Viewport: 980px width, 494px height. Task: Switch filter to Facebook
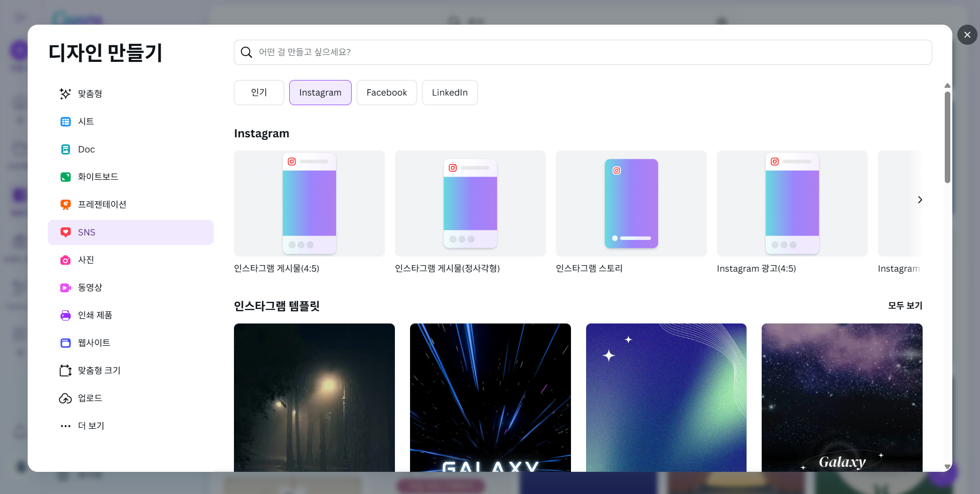click(386, 92)
